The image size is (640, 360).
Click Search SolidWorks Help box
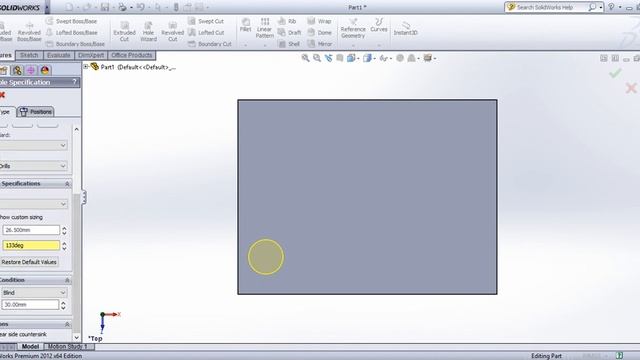(551, 7)
